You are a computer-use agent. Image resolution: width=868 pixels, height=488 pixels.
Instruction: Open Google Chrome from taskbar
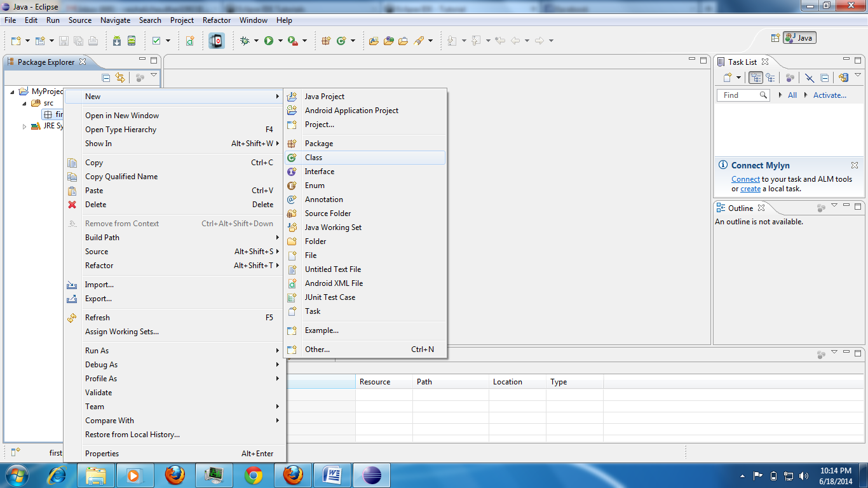254,475
